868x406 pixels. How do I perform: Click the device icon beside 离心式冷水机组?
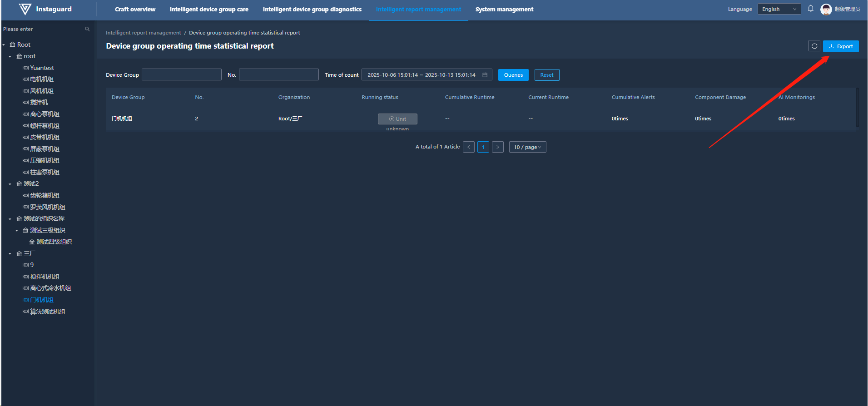[25, 288]
